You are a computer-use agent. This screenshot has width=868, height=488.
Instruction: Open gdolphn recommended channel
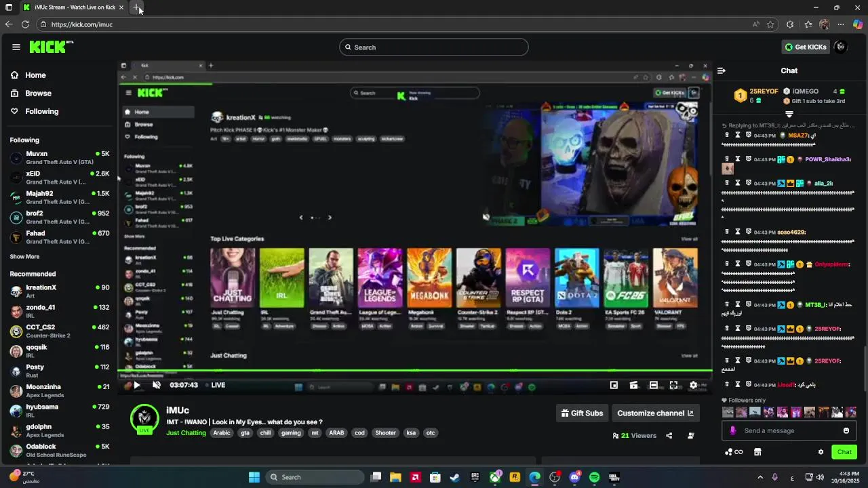pyautogui.click(x=60, y=430)
